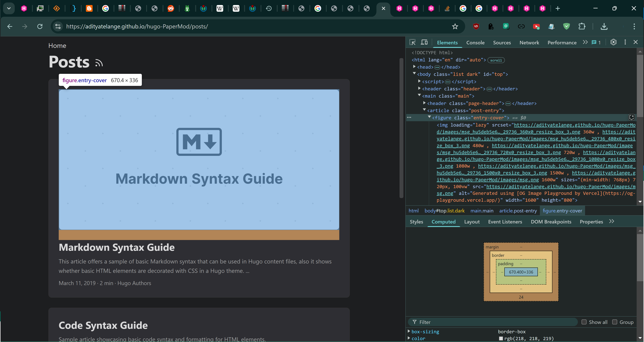Open the browser Extensions puzzle icon
This screenshot has height=342, width=644.
pos(582,26)
